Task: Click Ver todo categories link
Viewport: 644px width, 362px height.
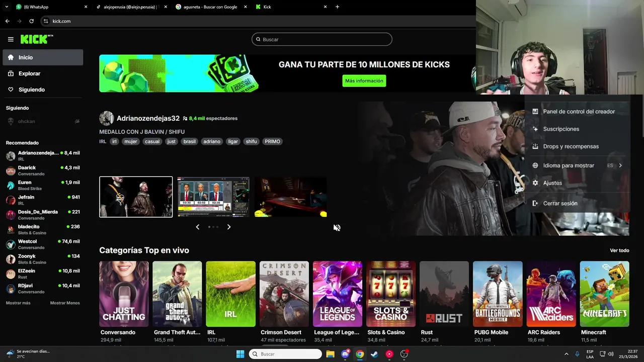Action: click(619, 250)
